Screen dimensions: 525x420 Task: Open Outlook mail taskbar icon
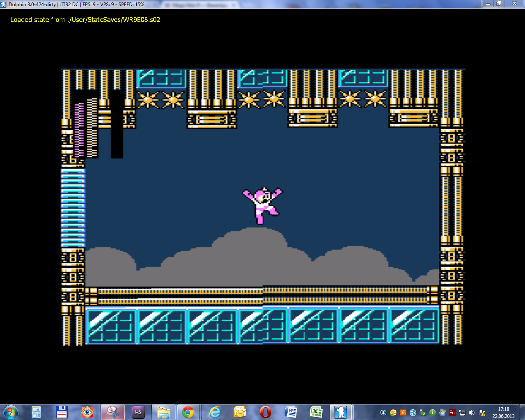(x=240, y=412)
